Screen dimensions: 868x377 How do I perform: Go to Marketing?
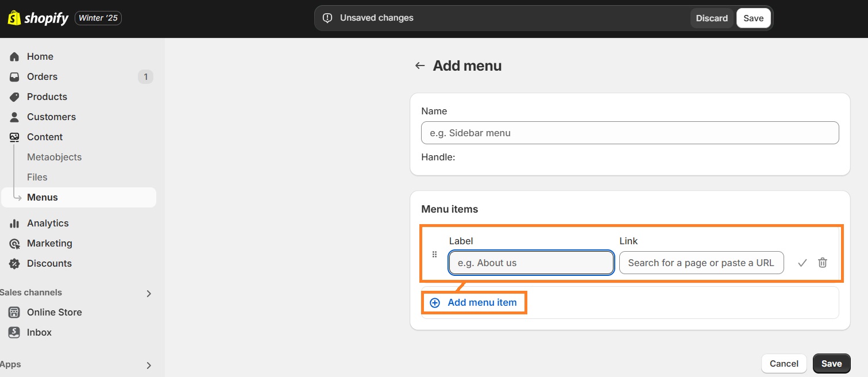49,243
